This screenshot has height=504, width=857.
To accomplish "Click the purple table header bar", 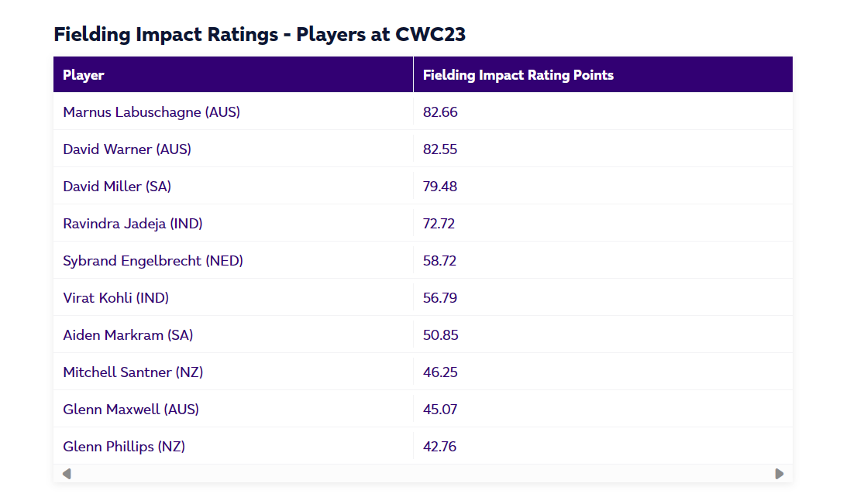I will click(x=422, y=74).
